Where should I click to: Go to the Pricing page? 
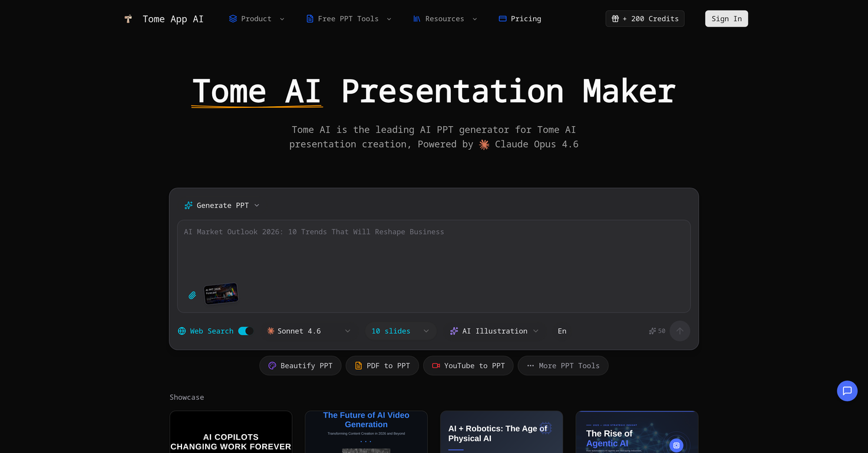[x=520, y=19]
